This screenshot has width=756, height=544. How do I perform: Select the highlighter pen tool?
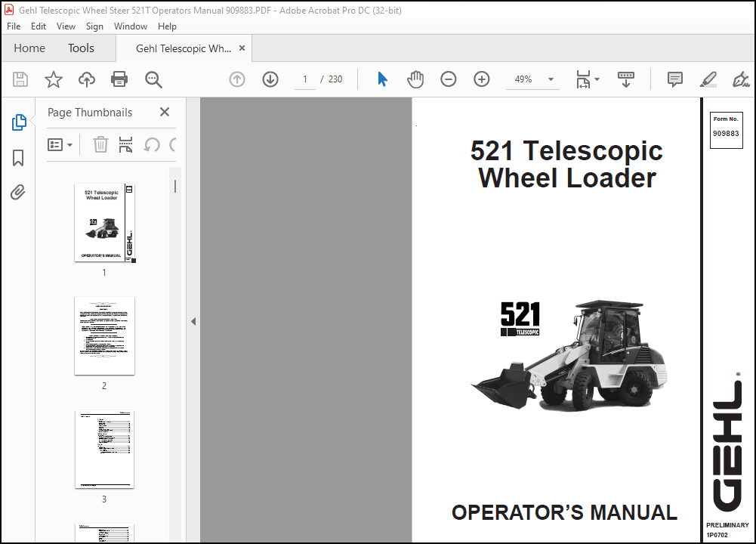tap(708, 79)
